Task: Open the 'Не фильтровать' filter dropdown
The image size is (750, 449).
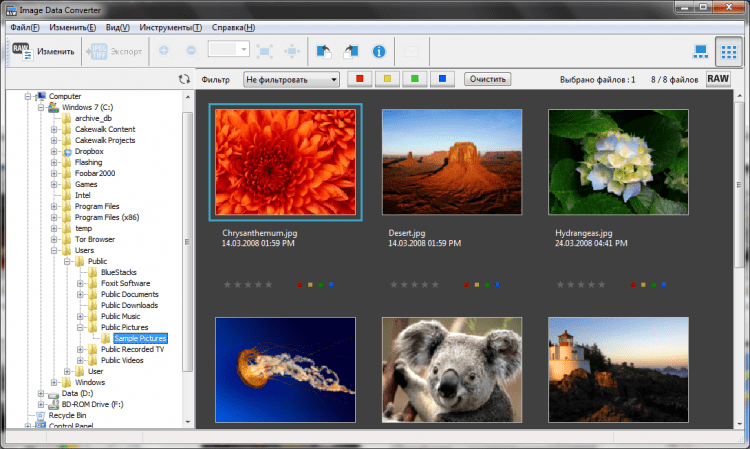Action: 291,79
